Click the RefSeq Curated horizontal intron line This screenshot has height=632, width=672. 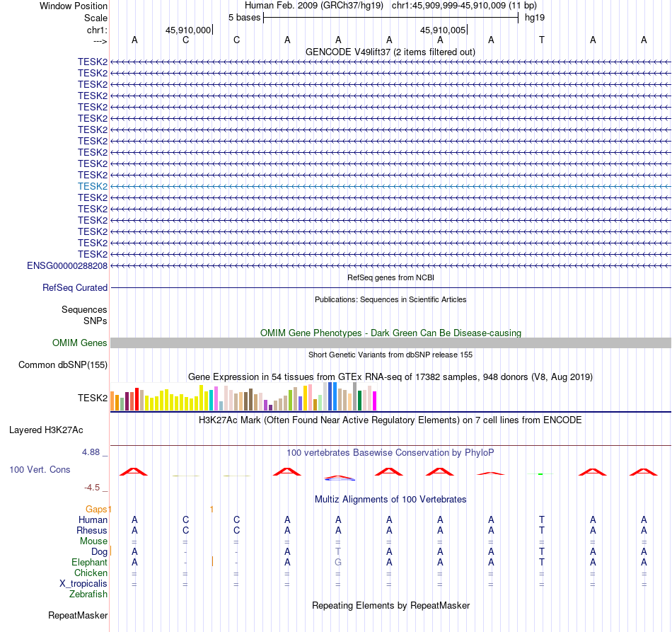click(x=390, y=288)
